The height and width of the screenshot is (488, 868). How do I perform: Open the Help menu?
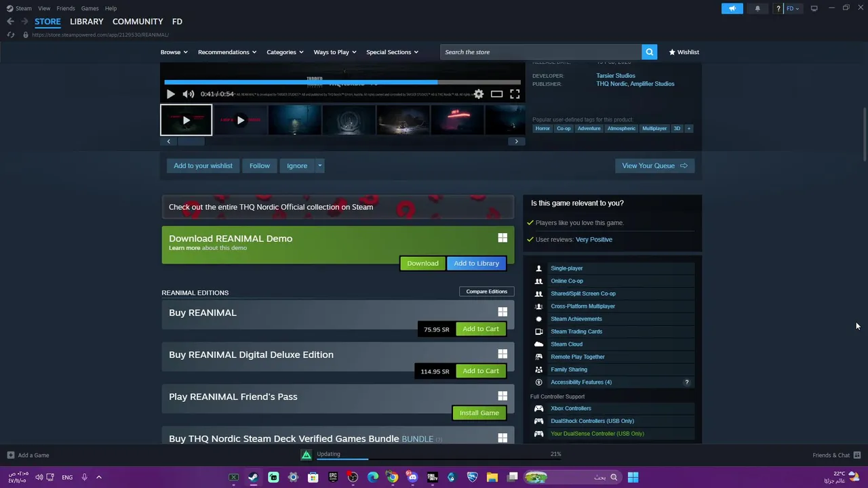(x=111, y=8)
